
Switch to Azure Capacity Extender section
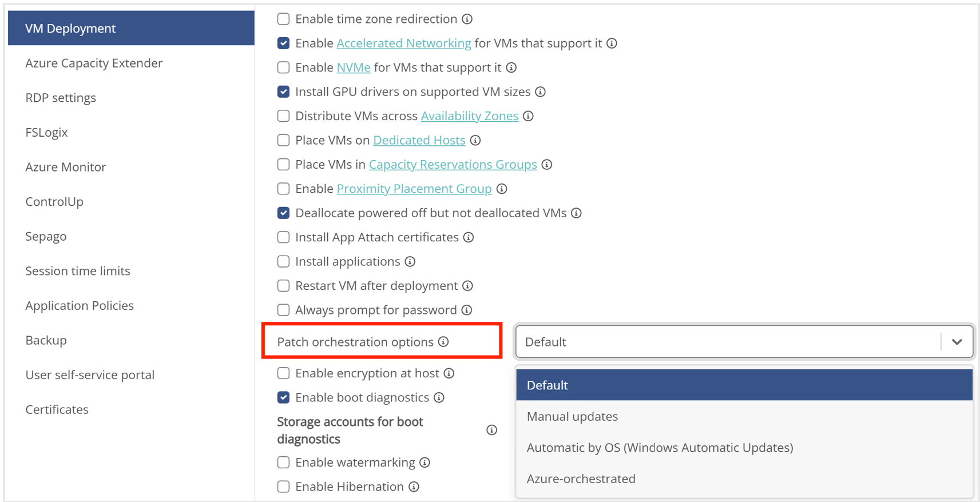(x=94, y=63)
